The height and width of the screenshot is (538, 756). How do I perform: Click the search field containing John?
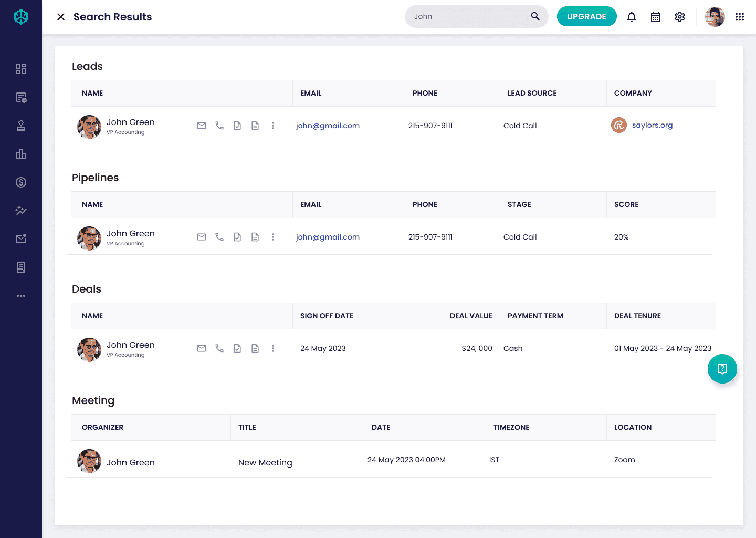click(477, 17)
